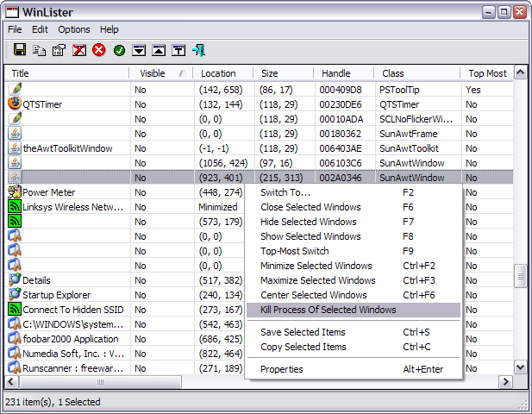Image resolution: width=532 pixels, height=414 pixels.
Task: Click the C:\WINDOWS\system row icon
Action: click(x=15, y=324)
